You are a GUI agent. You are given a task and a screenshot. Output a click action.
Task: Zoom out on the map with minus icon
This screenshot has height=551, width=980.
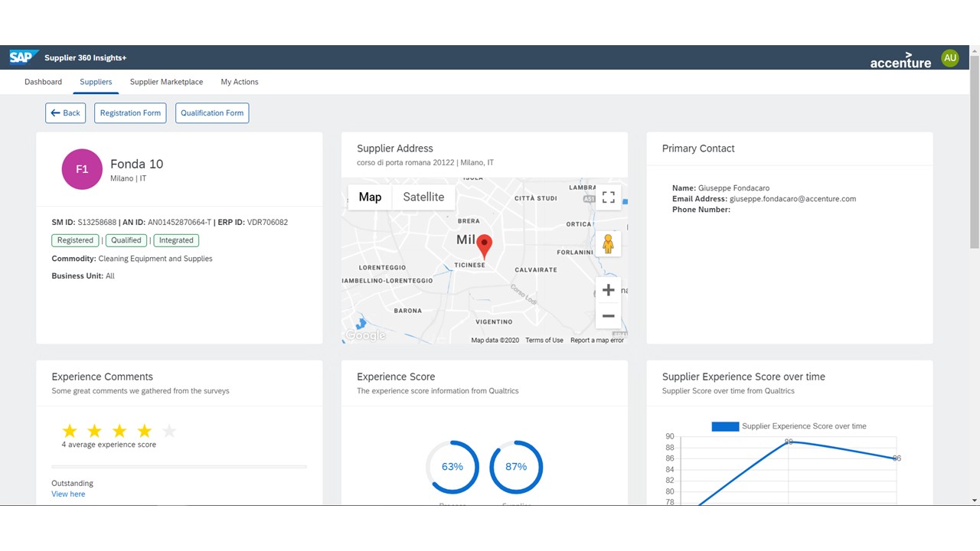608,315
